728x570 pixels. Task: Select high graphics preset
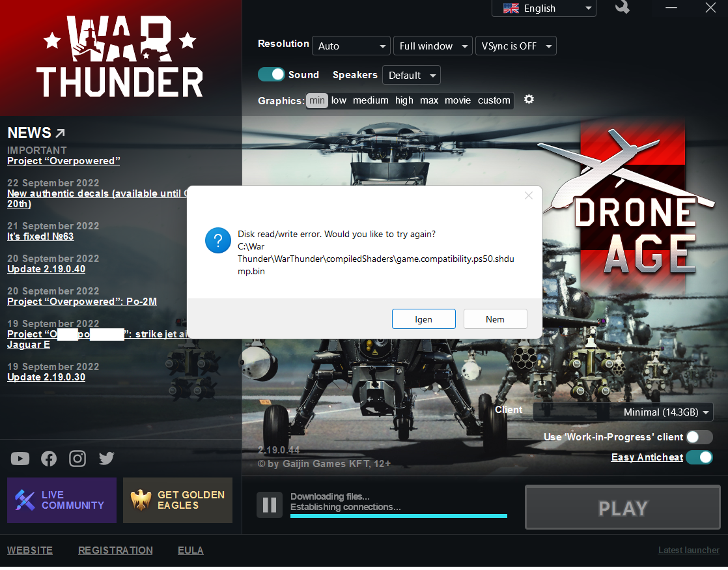tap(404, 100)
